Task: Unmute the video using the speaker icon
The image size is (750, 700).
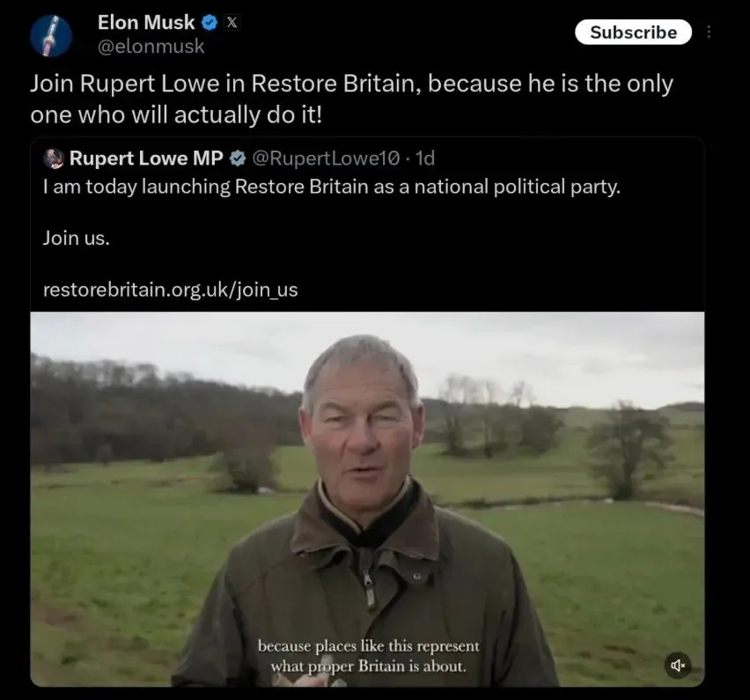Action: pos(677,665)
